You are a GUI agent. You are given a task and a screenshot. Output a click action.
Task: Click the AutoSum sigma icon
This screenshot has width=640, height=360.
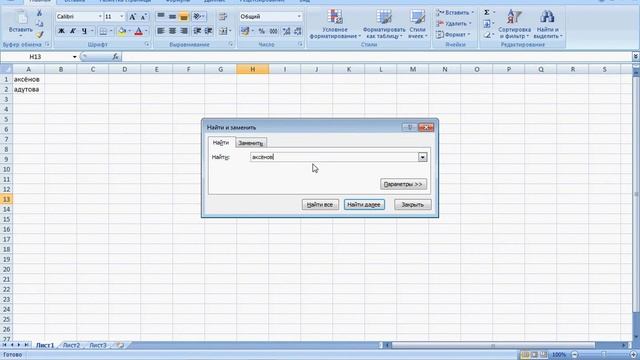487,13
